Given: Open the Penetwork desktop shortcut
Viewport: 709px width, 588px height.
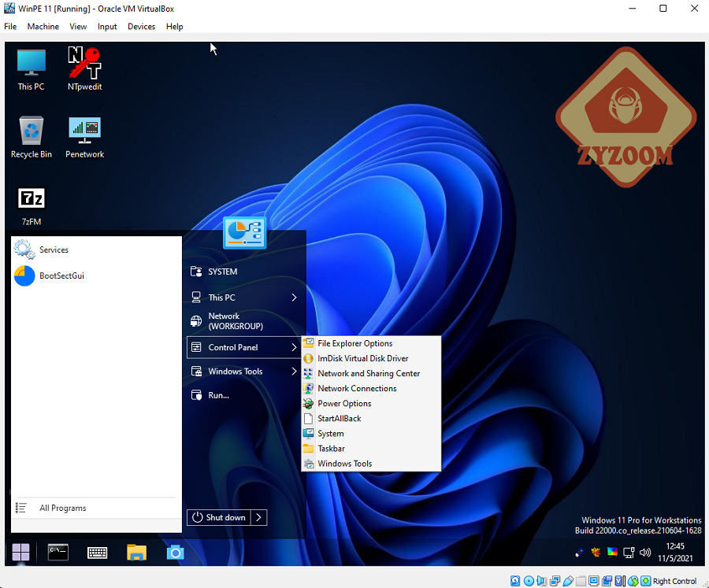Looking at the screenshot, I should (x=84, y=137).
